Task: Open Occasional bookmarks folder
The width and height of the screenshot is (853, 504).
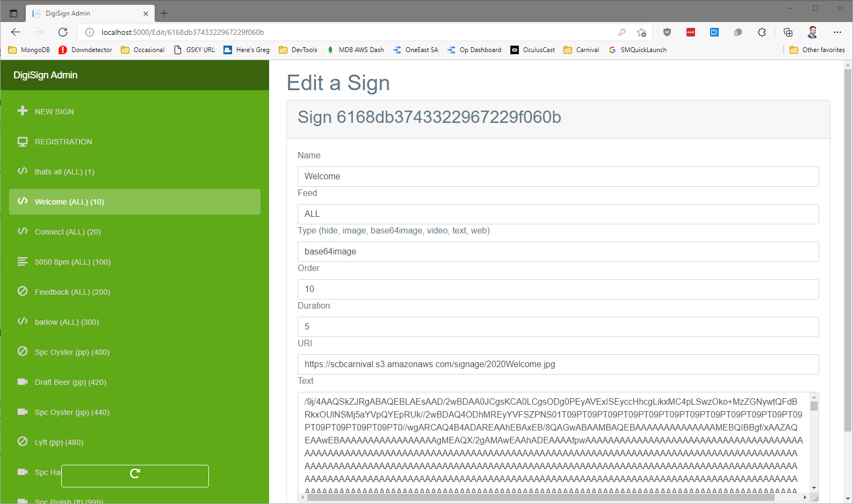Action: click(x=142, y=50)
